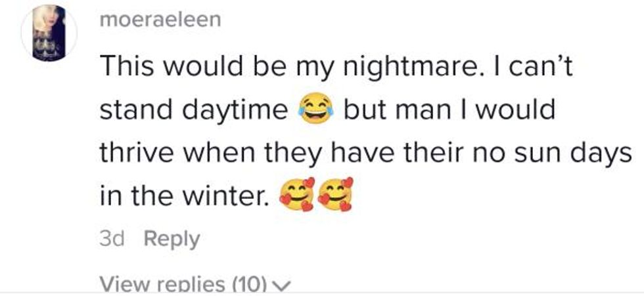Viewport: 644px width, 296px height.
Task: Select the word thrive in the comment
Action: pyautogui.click(x=138, y=152)
